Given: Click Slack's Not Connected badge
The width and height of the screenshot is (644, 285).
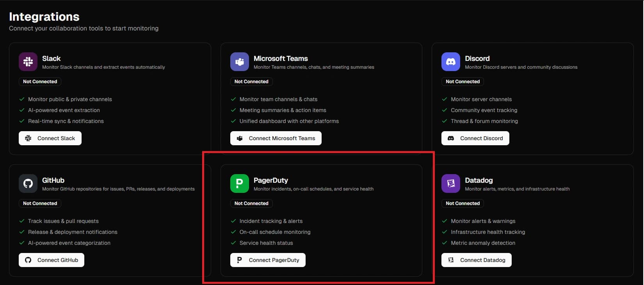Looking at the screenshot, I should point(40,82).
